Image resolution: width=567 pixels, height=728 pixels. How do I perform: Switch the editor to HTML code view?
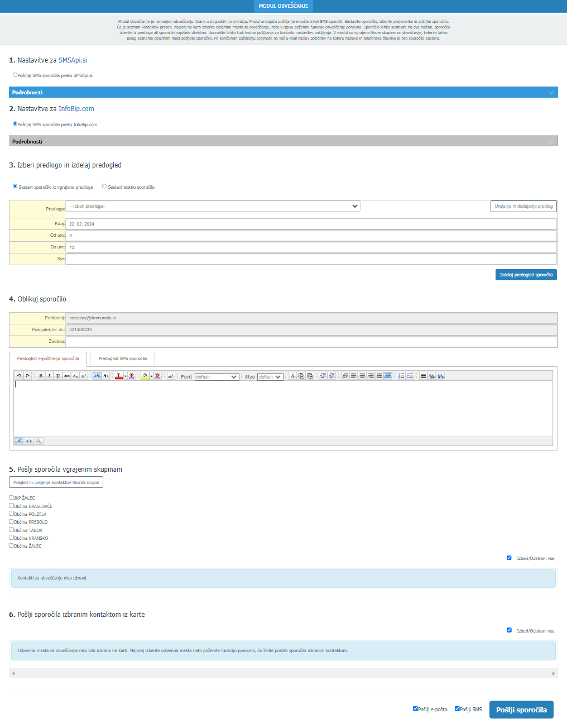coord(29,441)
